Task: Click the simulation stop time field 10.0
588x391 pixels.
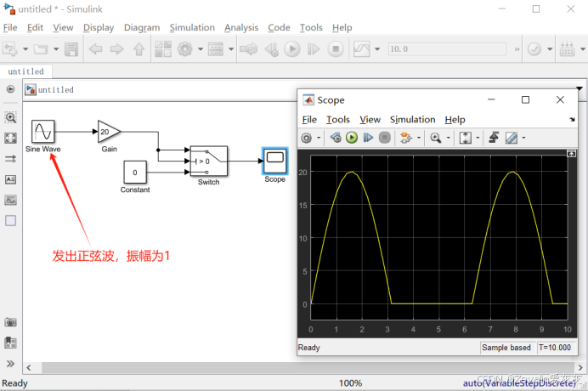Action: point(447,49)
